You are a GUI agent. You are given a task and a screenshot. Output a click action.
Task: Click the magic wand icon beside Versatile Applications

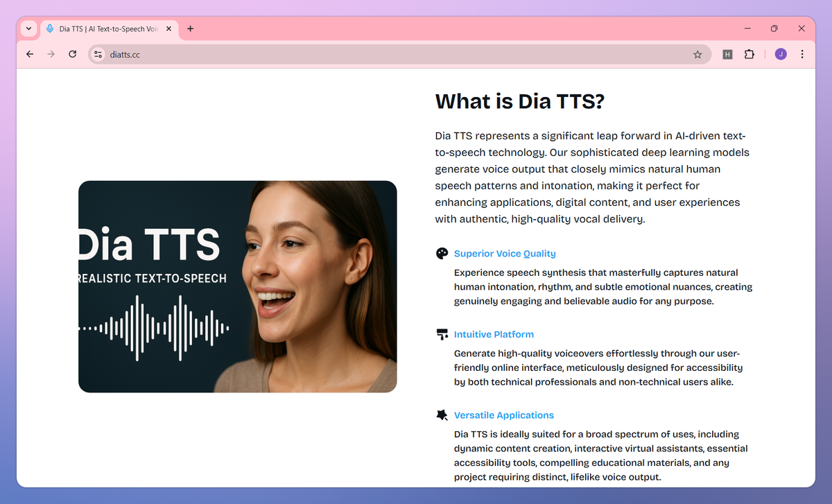click(442, 415)
